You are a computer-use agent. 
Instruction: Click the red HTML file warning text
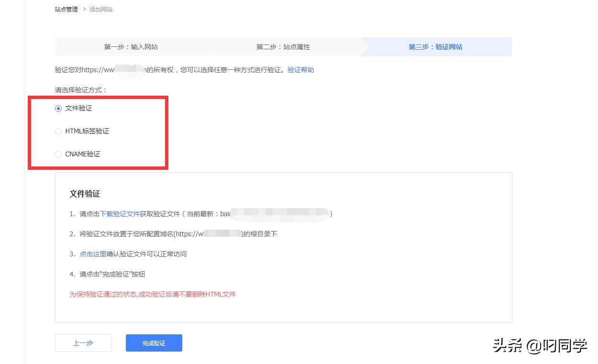[153, 295]
